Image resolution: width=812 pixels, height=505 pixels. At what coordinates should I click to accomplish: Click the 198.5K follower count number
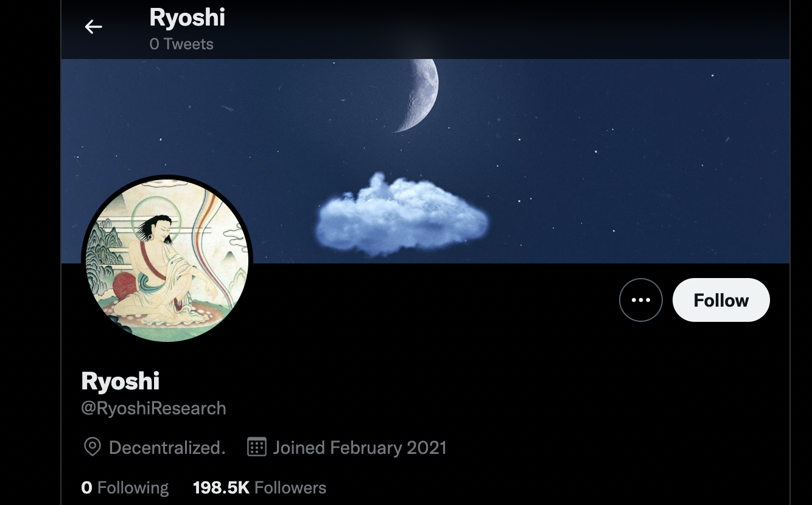click(x=222, y=487)
